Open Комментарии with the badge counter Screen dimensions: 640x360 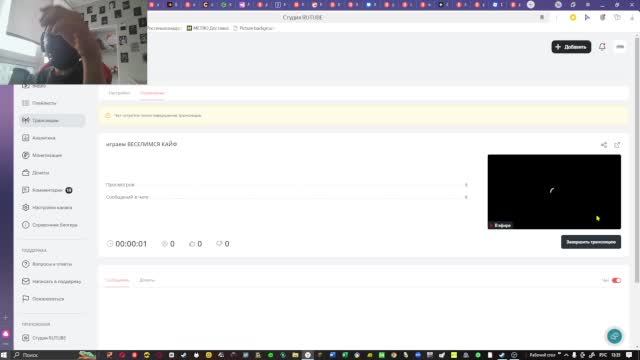click(47, 190)
